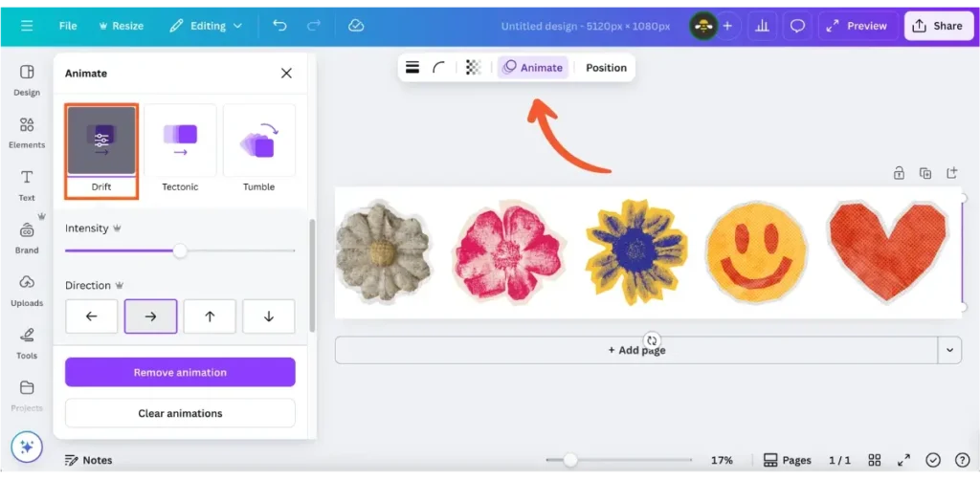Select the left arrow direction
The height and width of the screenshot is (479, 980).
pos(92,316)
